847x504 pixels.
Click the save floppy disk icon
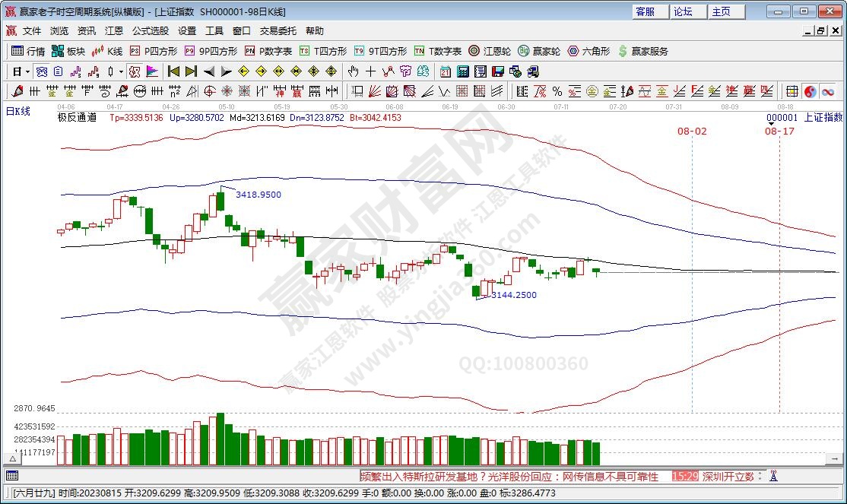pyautogui.click(x=498, y=71)
